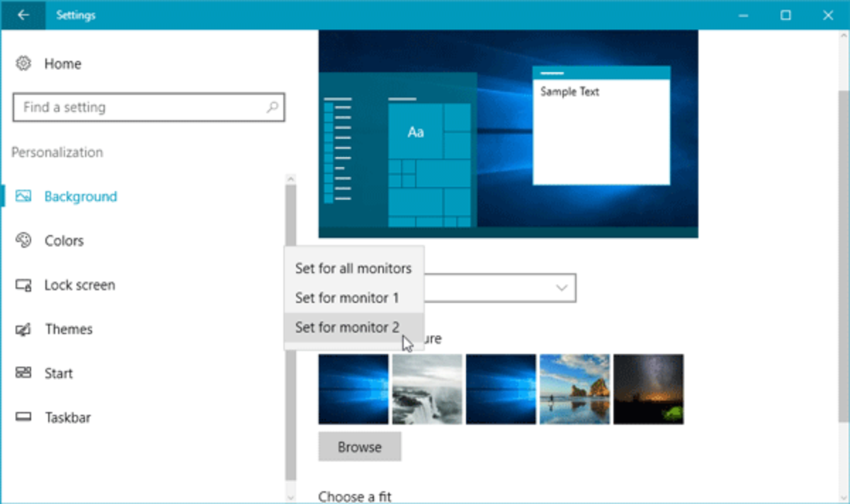Click the Personalization heading
Screen dimensions: 850x504
[x=57, y=152]
